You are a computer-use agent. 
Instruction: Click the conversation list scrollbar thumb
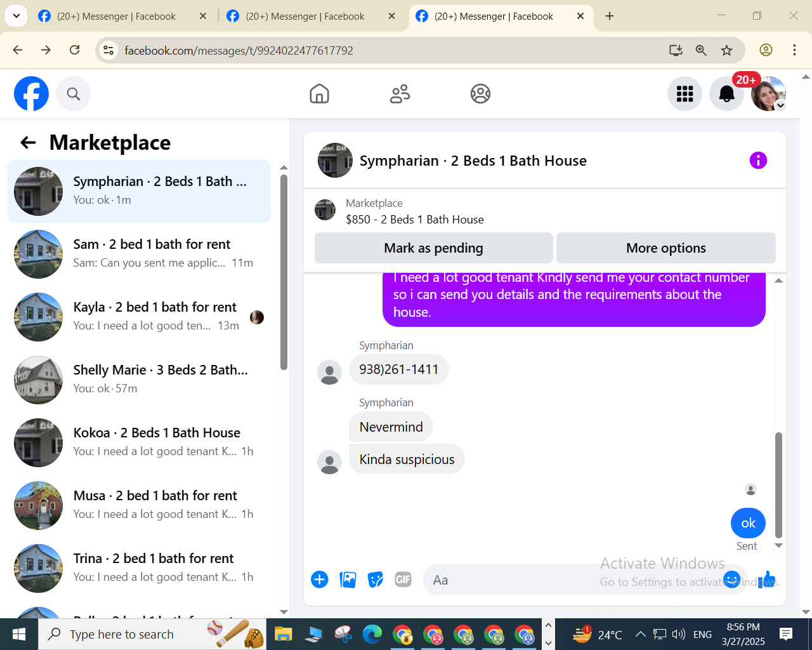[284, 272]
